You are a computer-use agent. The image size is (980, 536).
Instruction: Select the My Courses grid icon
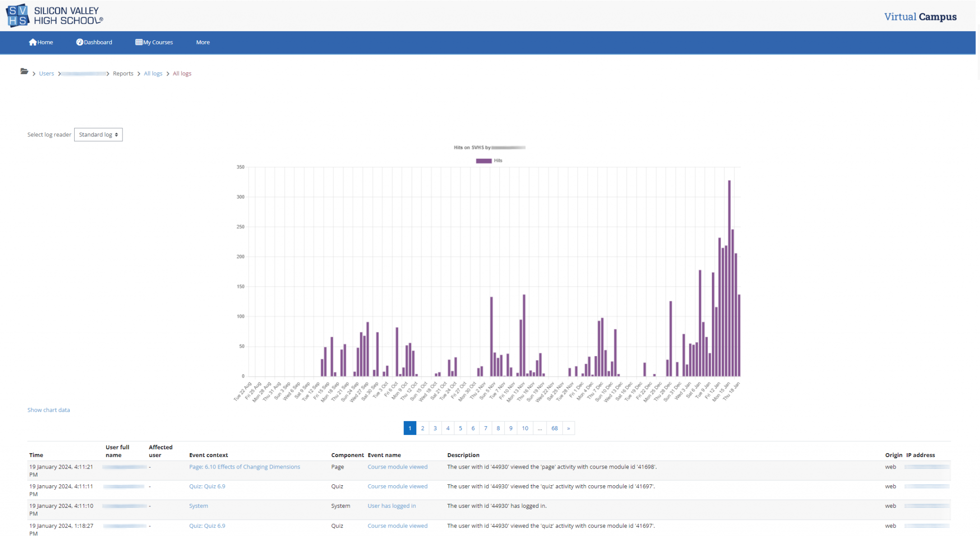pyautogui.click(x=138, y=42)
